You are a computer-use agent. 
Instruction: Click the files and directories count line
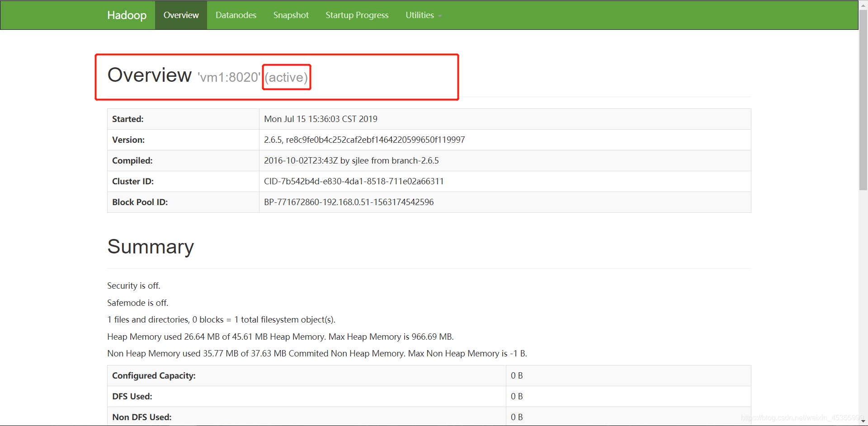coord(222,319)
